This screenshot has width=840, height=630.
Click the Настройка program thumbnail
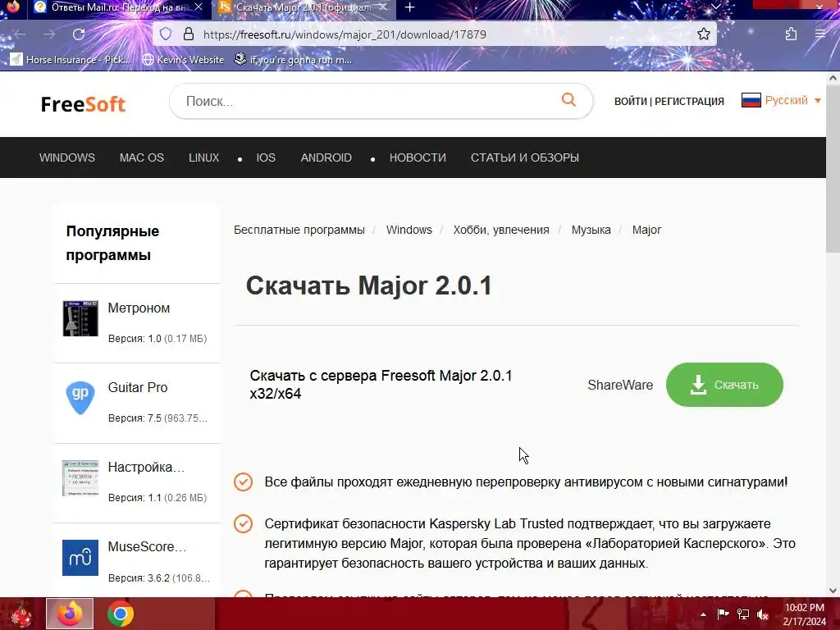(x=80, y=478)
